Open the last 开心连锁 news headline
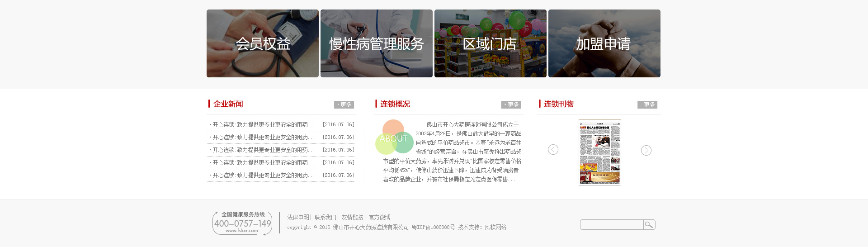The height and width of the screenshot is (247, 868). point(260,175)
